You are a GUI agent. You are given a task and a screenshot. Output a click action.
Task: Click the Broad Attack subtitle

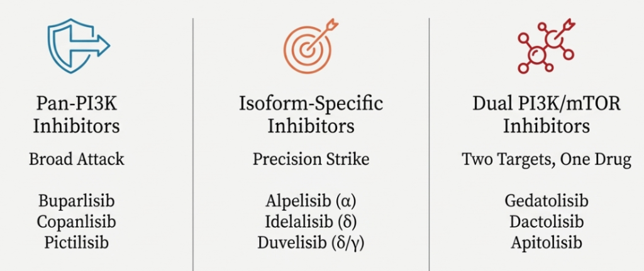tap(77, 159)
